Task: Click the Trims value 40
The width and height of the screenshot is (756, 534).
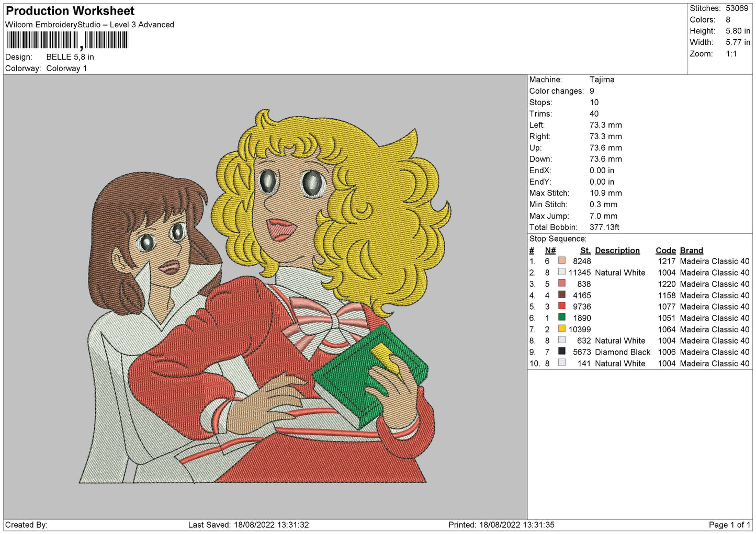Action: tap(594, 113)
